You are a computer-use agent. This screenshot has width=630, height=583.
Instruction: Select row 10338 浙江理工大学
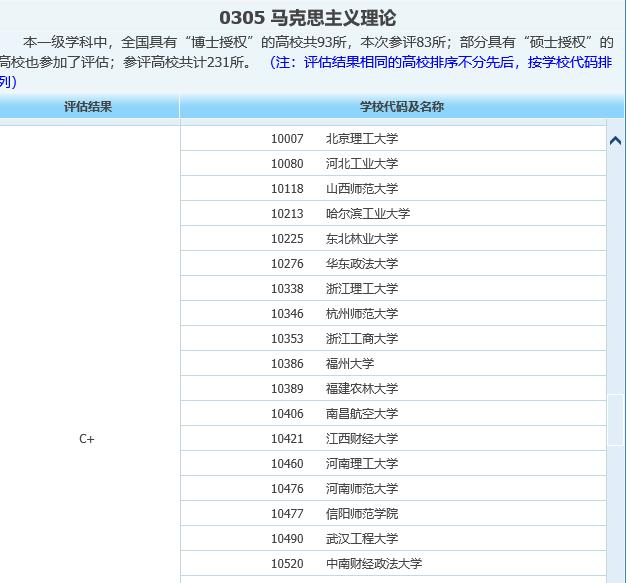click(x=393, y=288)
